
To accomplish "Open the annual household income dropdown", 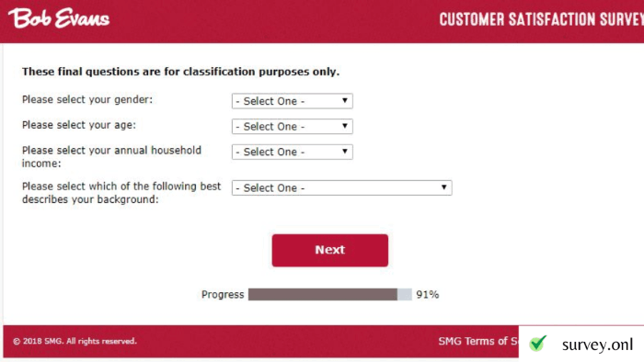I will [x=292, y=152].
